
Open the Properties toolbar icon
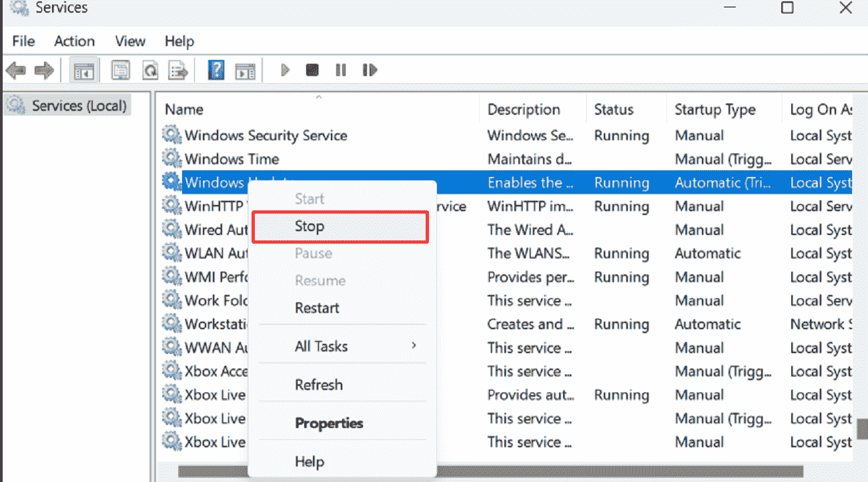pos(121,70)
